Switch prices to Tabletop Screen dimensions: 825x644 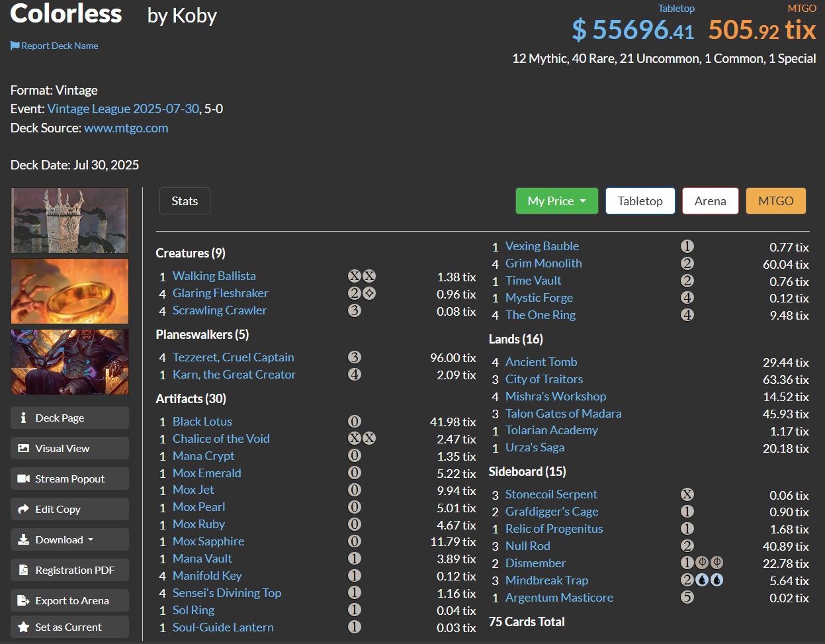pyautogui.click(x=640, y=201)
